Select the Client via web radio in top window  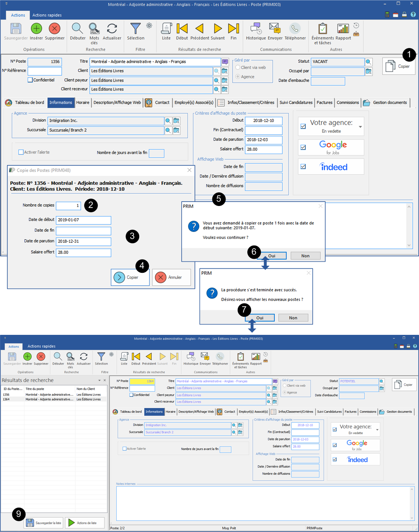tap(238, 67)
